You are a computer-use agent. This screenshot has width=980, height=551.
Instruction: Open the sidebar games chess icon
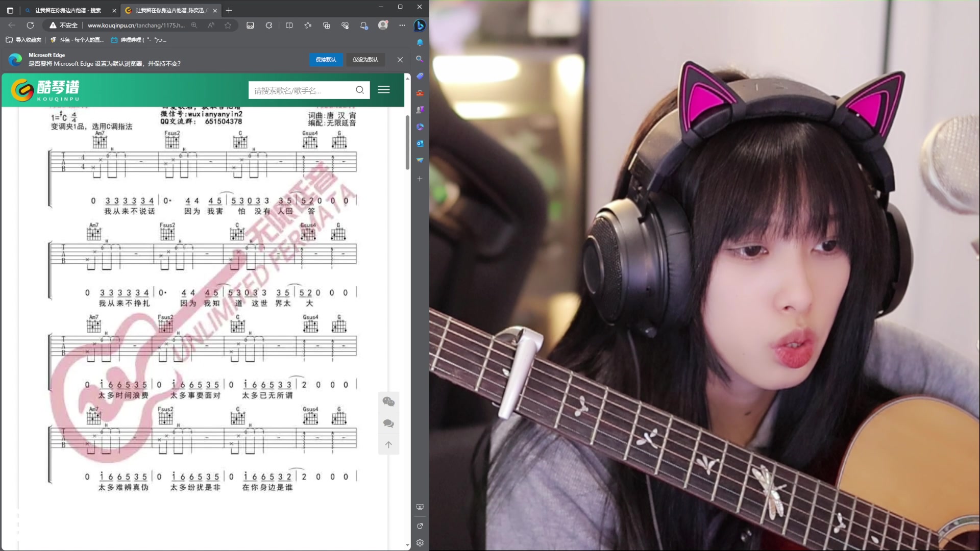click(x=420, y=110)
